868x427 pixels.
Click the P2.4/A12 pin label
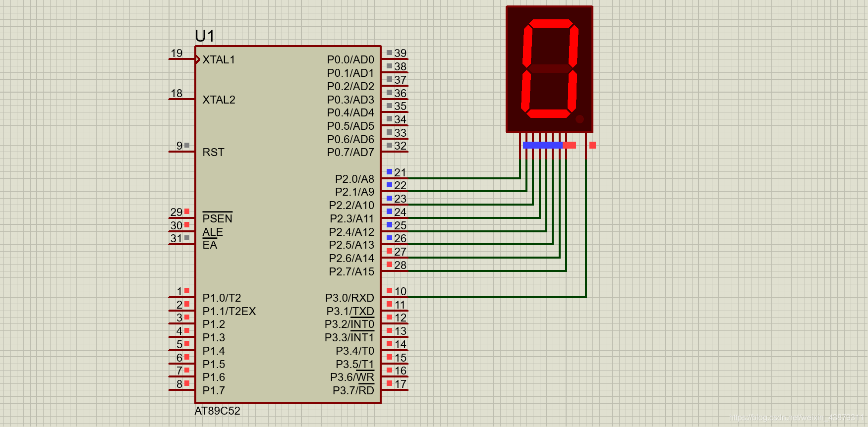tap(351, 232)
